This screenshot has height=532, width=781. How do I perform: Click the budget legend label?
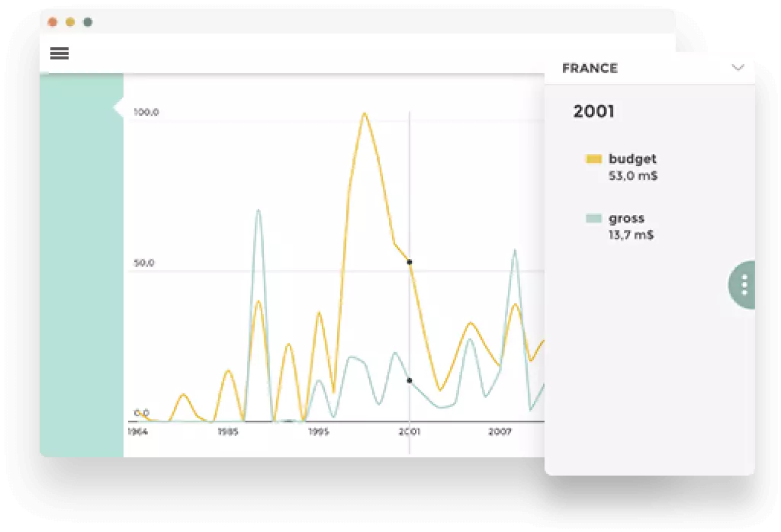[632, 159]
